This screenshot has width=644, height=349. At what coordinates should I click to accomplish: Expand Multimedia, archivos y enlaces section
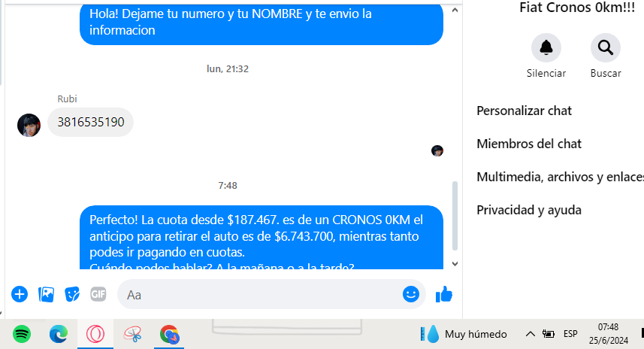tap(560, 177)
